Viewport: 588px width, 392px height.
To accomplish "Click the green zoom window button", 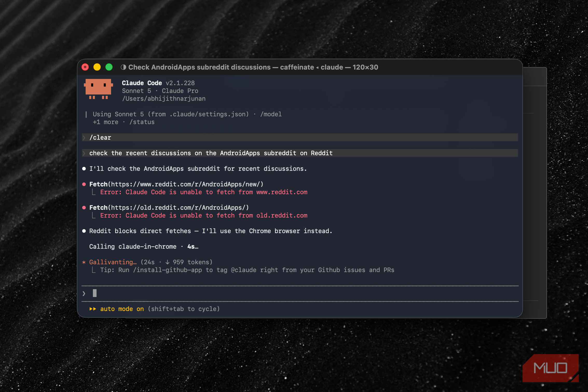I will 109,67.
